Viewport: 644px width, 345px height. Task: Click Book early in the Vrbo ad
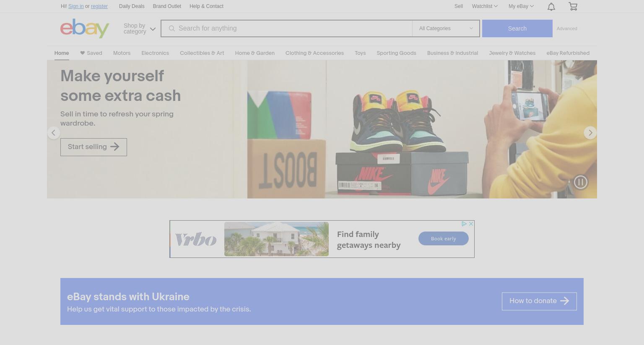[444, 239]
